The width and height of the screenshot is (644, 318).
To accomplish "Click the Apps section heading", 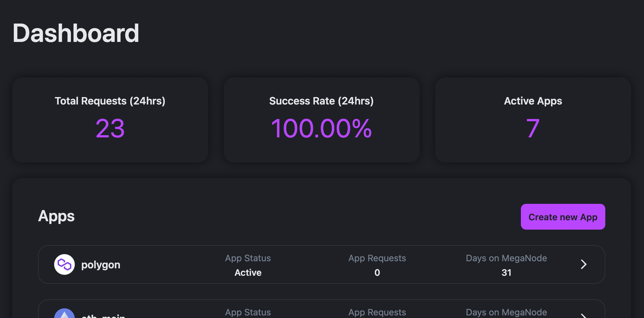I will [x=56, y=216].
